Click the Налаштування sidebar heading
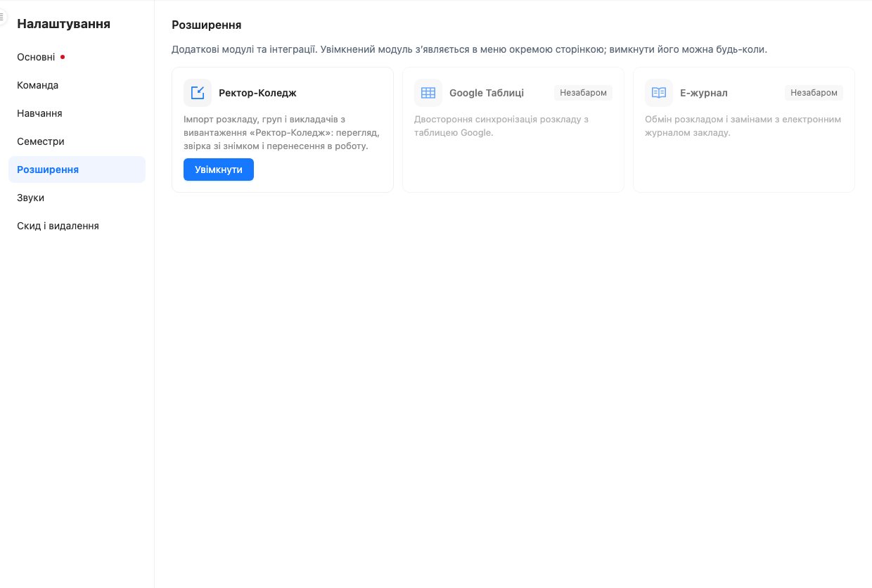This screenshot has width=872, height=588. (63, 24)
